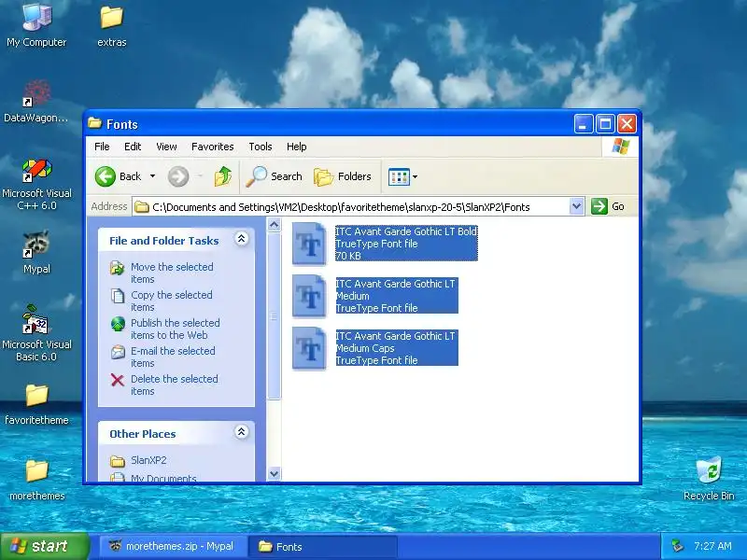Click the Fonts window title bar folder icon
The width and height of the screenshot is (747, 560).
click(x=95, y=124)
